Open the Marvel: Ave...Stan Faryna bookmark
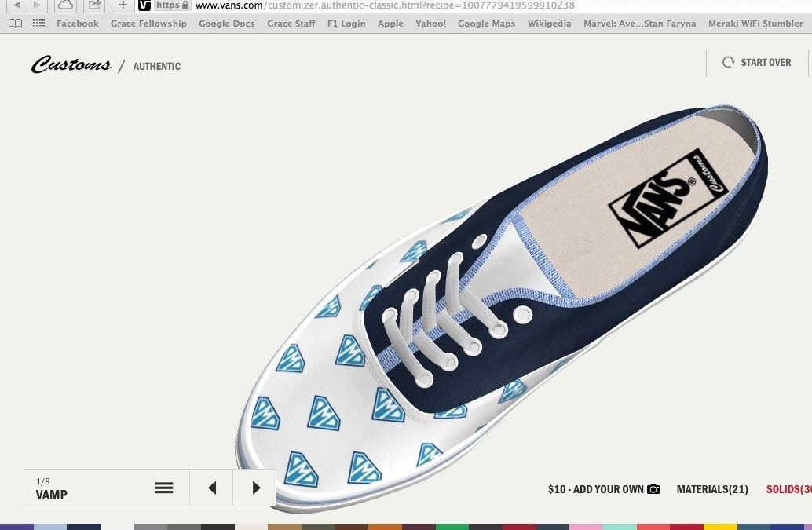This screenshot has height=530, width=812. [x=639, y=24]
